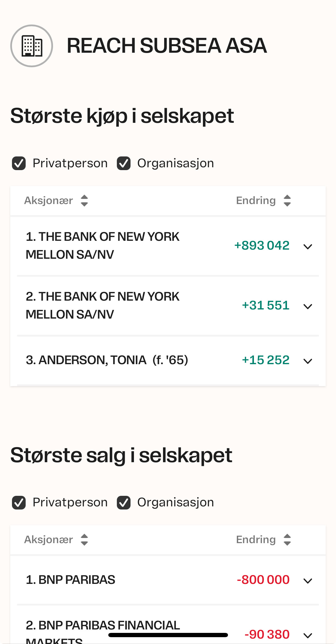Click the Aksjonær column header in purchases
The height and width of the screenshot is (644, 336).
pyautogui.click(x=49, y=201)
